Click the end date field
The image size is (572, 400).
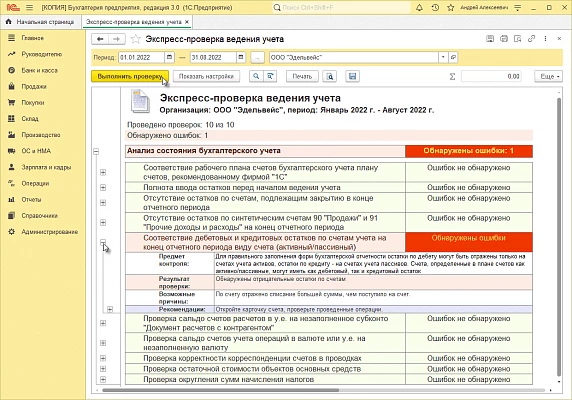tap(213, 57)
